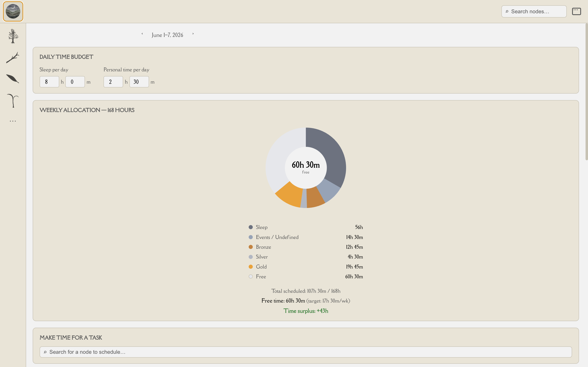The image size is (588, 367).
Task: Go to previous week arrow
Action: click(x=142, y=34)
